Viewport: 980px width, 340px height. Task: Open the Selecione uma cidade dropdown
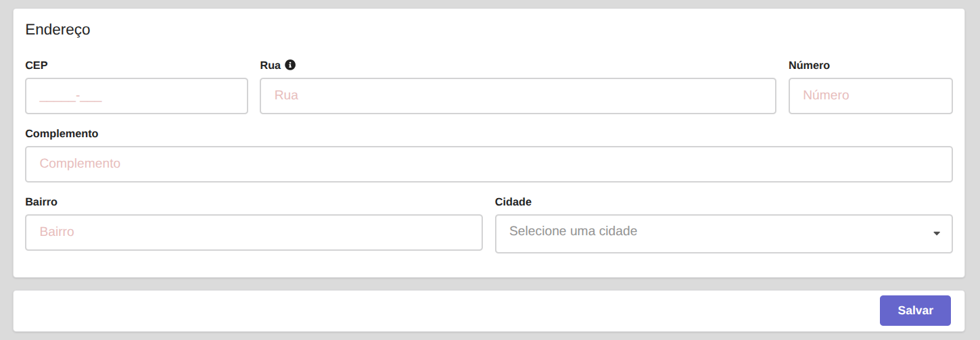724,234
